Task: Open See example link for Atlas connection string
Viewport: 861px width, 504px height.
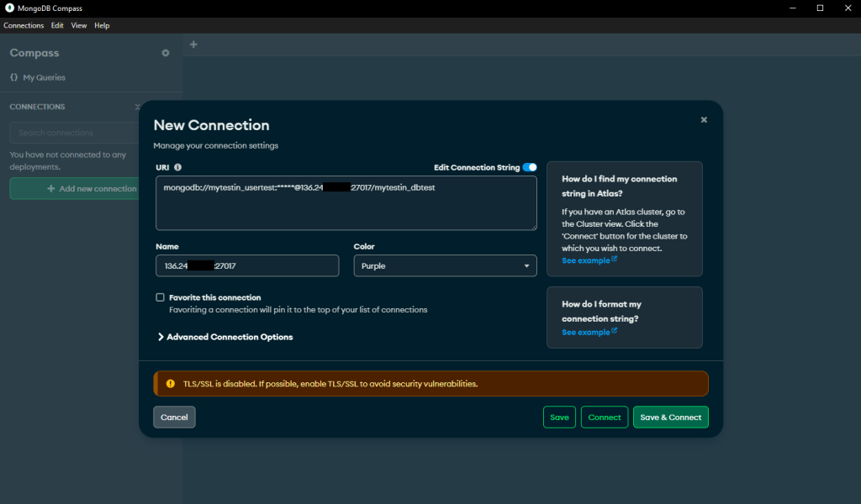Action: tap(585, 260)
